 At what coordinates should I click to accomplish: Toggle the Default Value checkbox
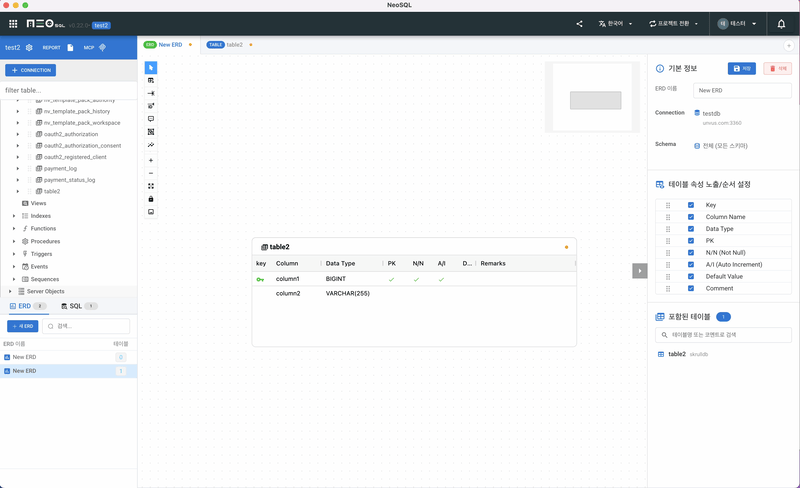coord(691,276)
